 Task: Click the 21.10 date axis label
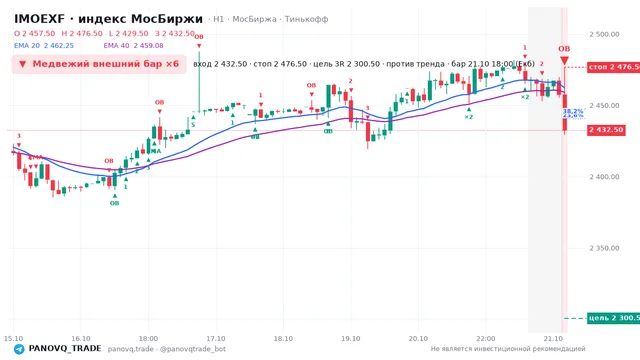click(553, 339)
